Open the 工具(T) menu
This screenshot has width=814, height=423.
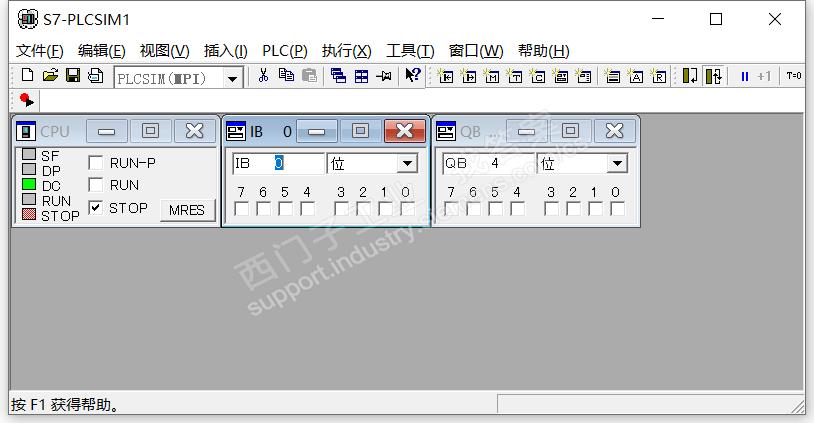[x=410, y=51]
